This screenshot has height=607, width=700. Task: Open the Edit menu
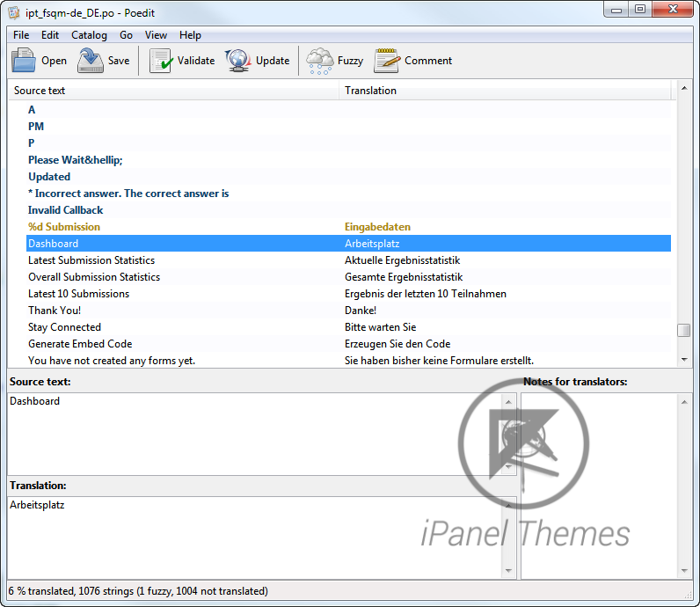(50, 35)
